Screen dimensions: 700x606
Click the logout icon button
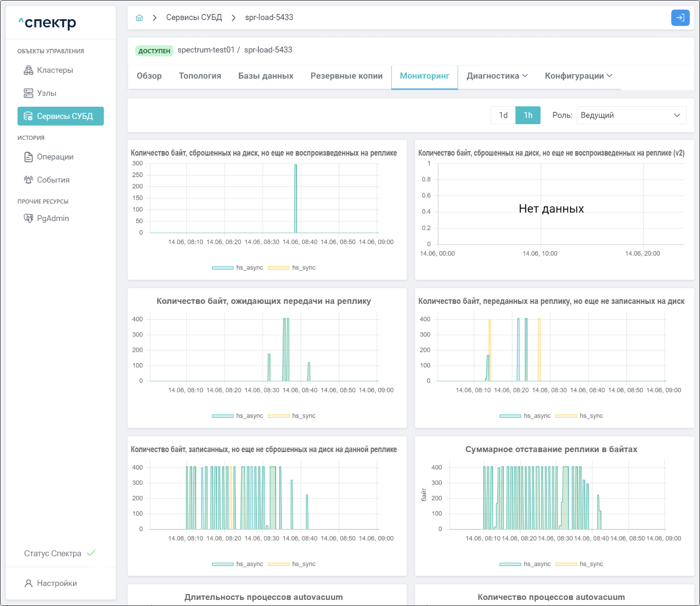click(x=680, y=18)
